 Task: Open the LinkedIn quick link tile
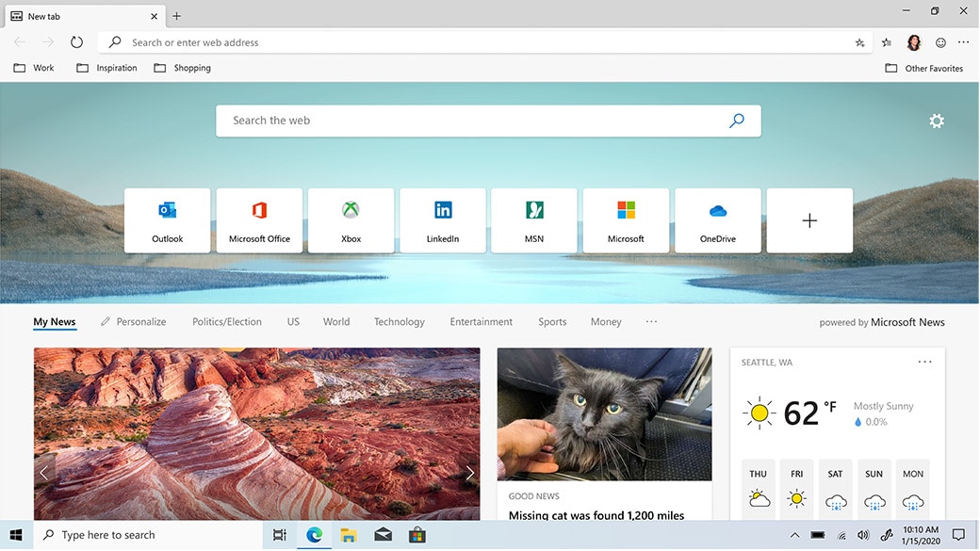443,220
